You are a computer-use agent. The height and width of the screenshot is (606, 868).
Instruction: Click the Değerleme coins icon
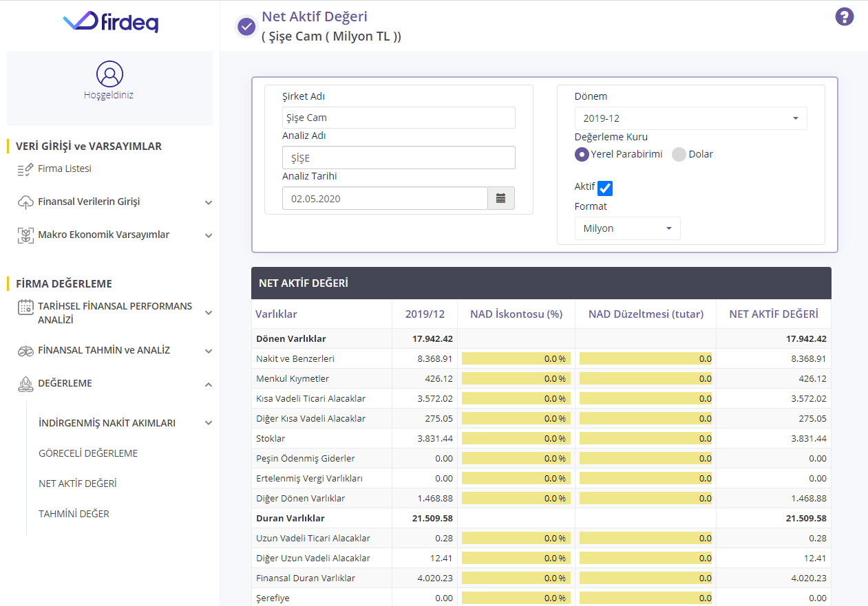click(x=25, y=384)
